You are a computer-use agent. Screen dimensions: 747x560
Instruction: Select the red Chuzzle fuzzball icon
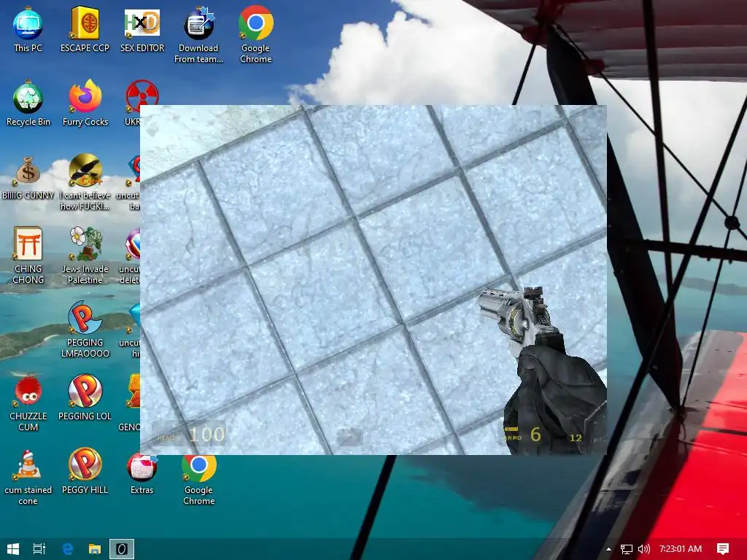(28, 392)
